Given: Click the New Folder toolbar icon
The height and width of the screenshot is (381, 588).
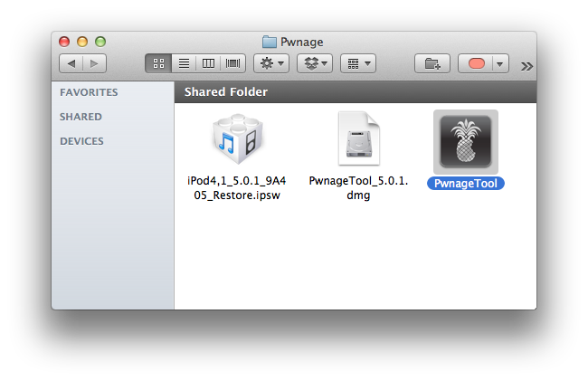Looking at the screenshot, I should [432, 64].
